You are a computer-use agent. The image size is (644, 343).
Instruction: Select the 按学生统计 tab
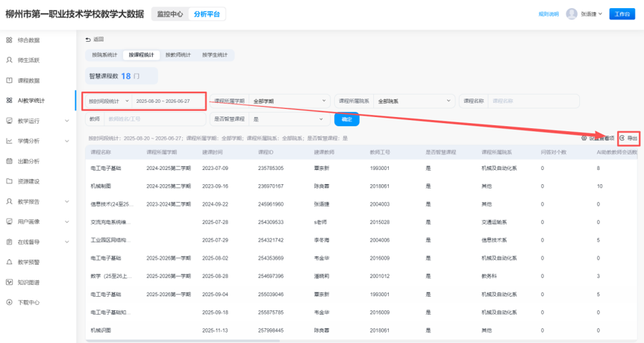click(x=214, y=55)
